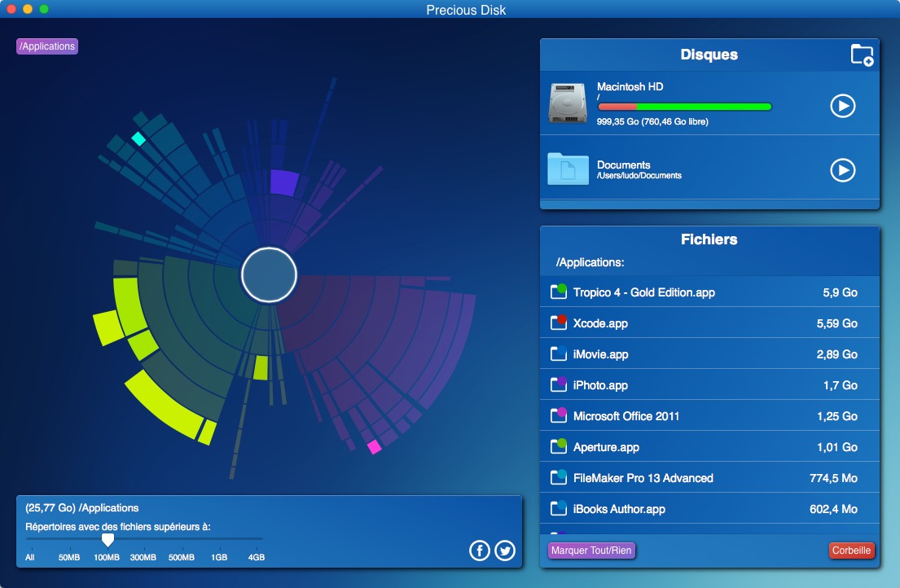Select the iMovie.app file name
This screenshot has height=588, width=900.
click(600, 354)
